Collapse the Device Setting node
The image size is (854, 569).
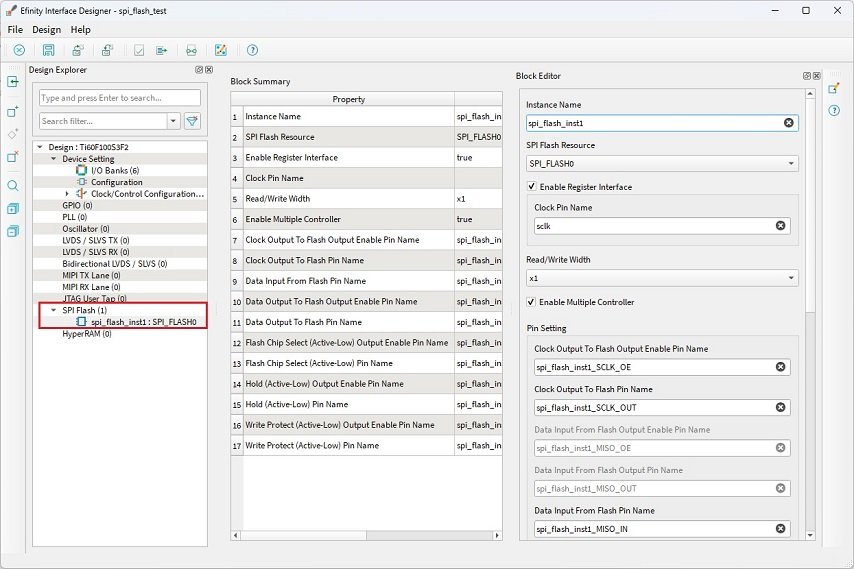53,158
